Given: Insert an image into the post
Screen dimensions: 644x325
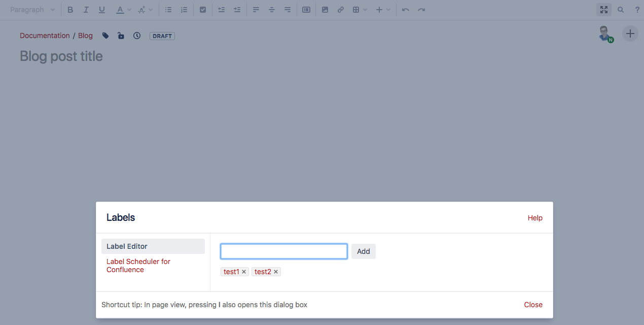Looking at the screenshot, I should click(325, 9).
